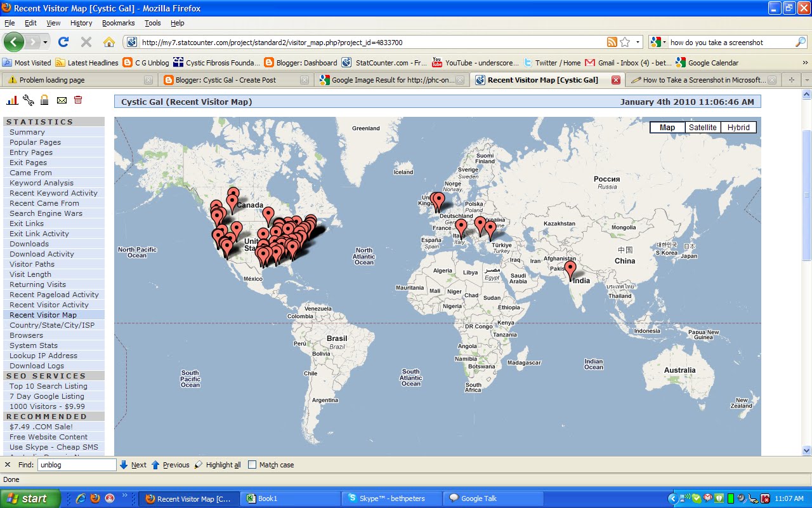Click the envelope email reports icon
The height and width of the screenshot is (508, 812).
point(62,100)
